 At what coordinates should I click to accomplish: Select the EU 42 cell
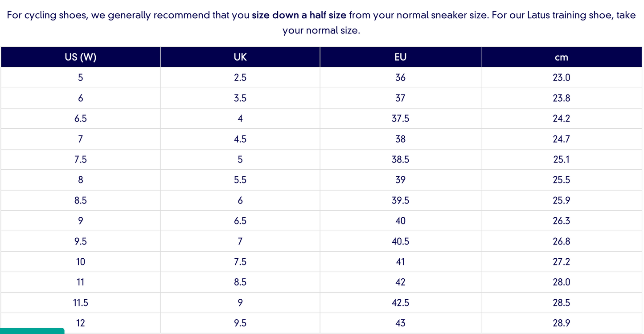[400, 282]
